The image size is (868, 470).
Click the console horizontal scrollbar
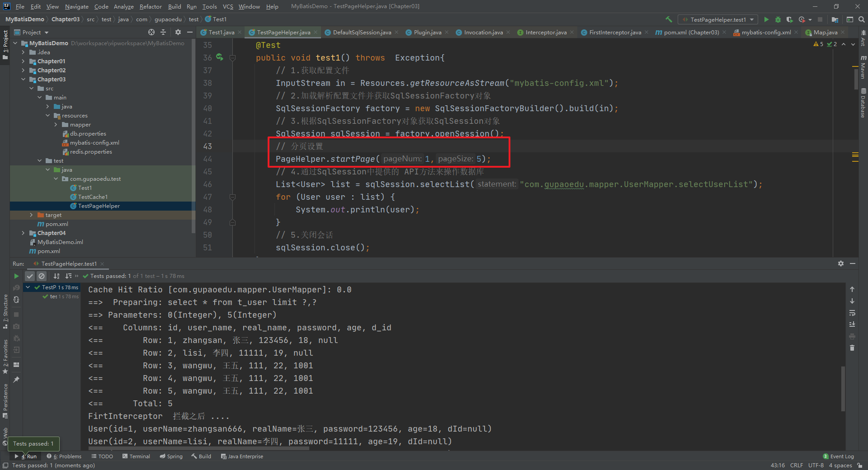199,448
